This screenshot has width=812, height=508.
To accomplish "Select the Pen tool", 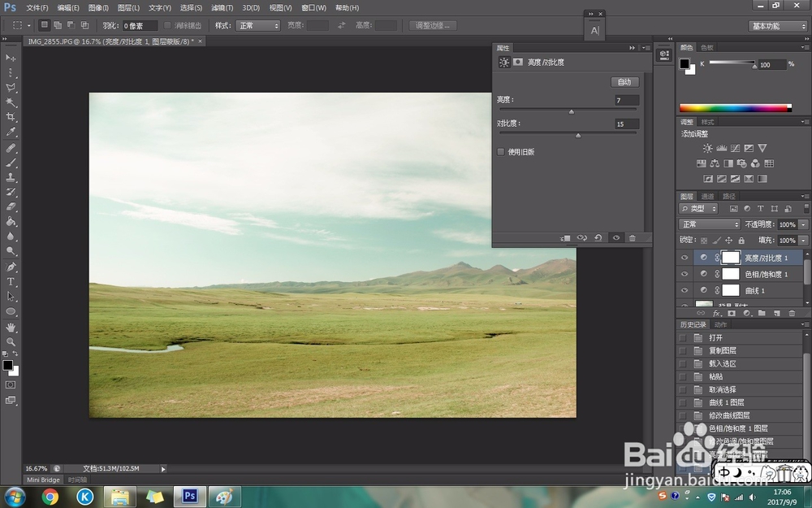I will (11, 267).
